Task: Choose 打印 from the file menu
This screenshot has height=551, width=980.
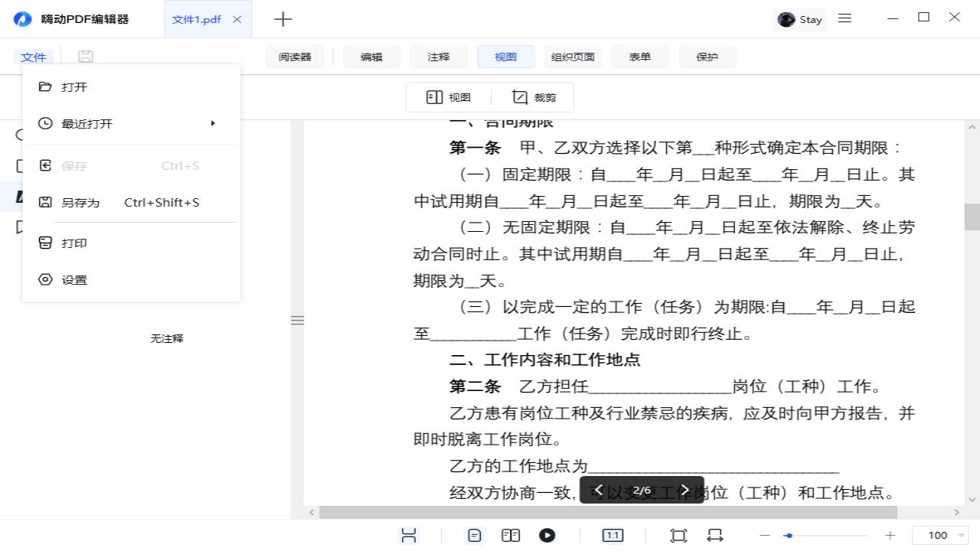Action: coord(132,243)
